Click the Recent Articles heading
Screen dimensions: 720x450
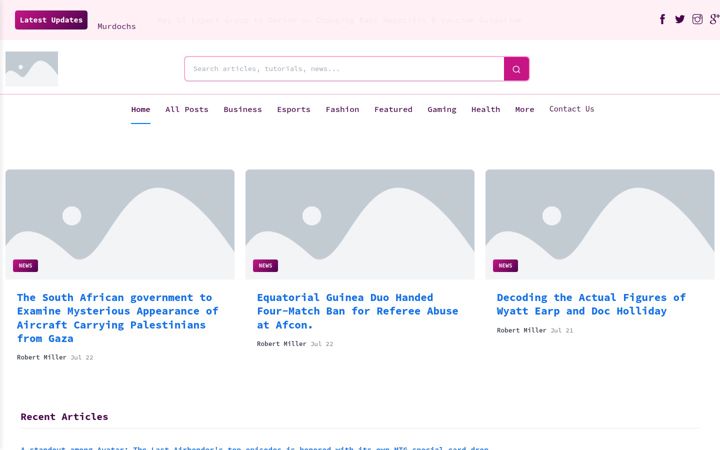point(64,416)
